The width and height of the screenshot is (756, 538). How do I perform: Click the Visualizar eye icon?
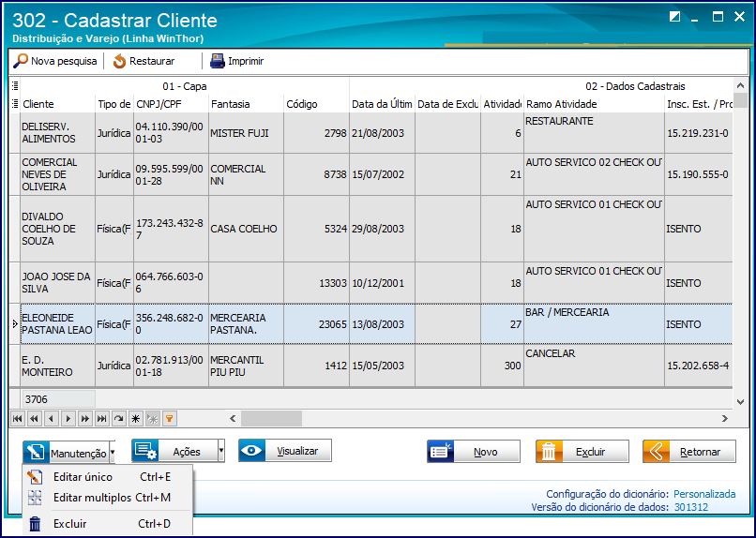pos(251,451)
